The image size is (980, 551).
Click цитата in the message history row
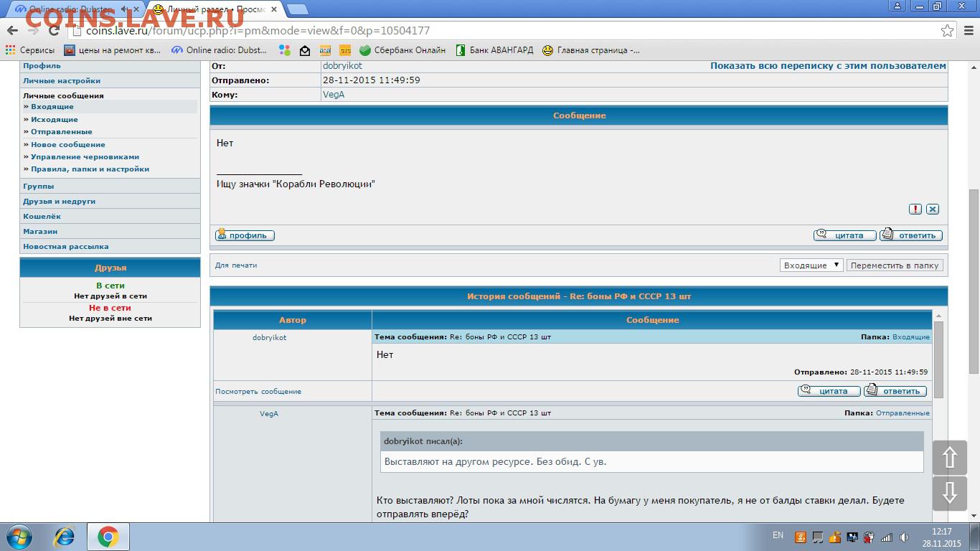coord(829,391)
